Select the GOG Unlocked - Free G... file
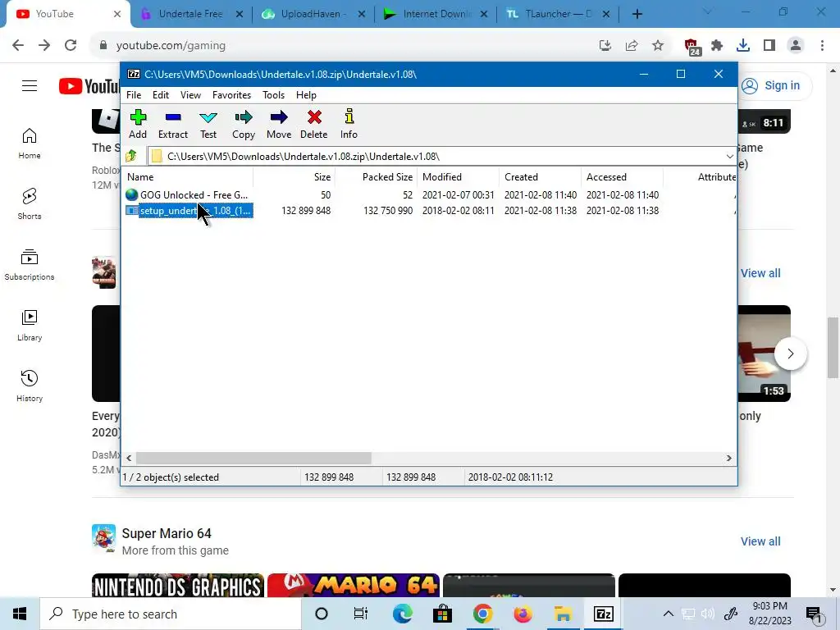Viewport: 840px width, 630px height. [189, 195]
